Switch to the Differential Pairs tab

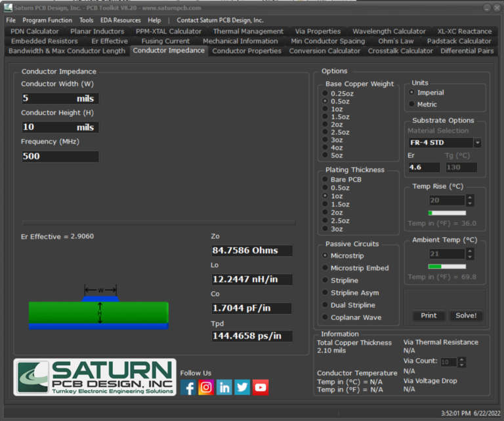point(467,51)
